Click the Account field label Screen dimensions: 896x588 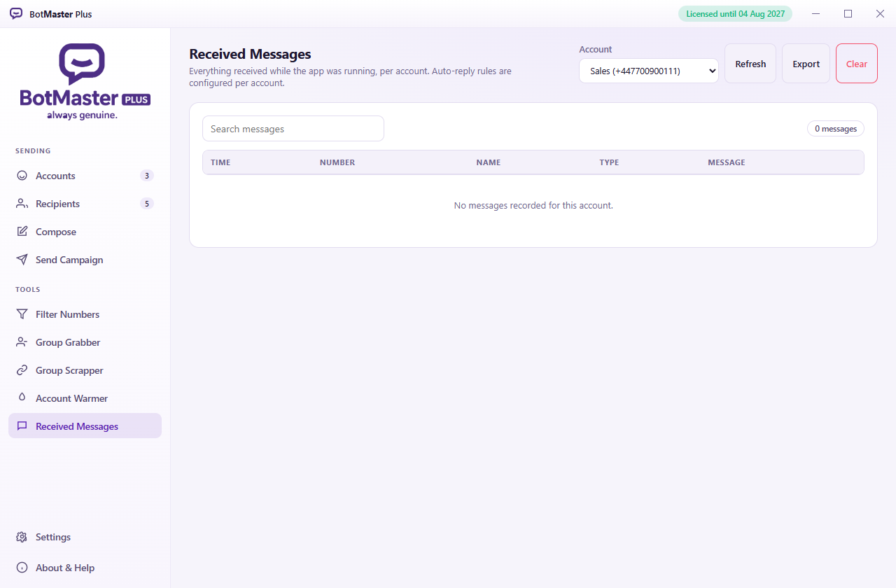pyautogui.click(x=596, y=50)
